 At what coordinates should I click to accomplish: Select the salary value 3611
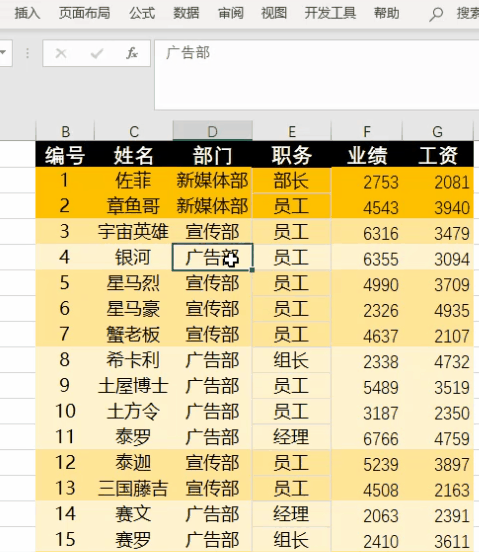coord(437,540)
